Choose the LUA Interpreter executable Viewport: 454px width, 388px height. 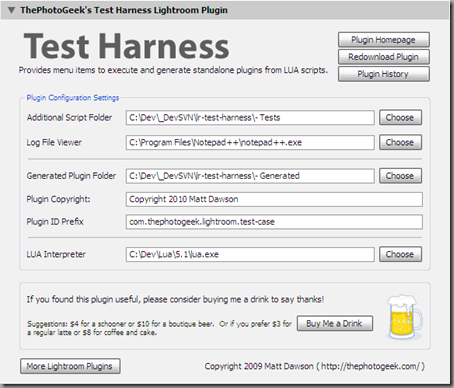(400, 254)
